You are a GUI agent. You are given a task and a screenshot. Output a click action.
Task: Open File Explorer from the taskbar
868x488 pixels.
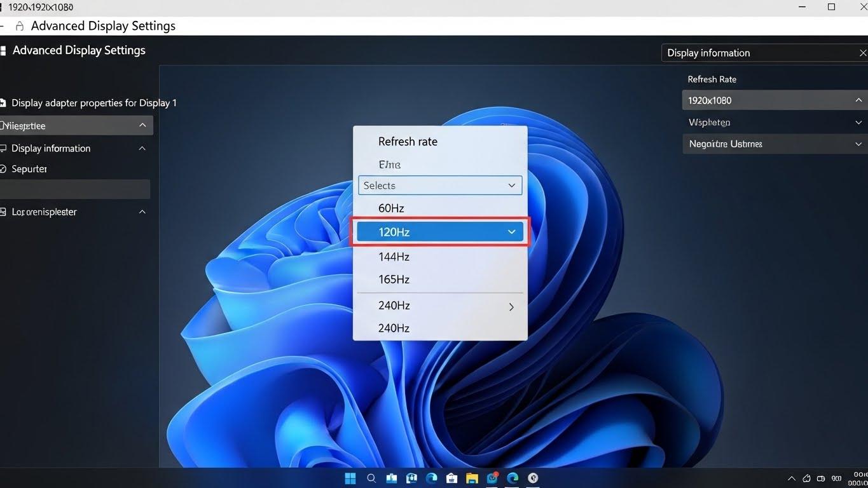point(472,478)
